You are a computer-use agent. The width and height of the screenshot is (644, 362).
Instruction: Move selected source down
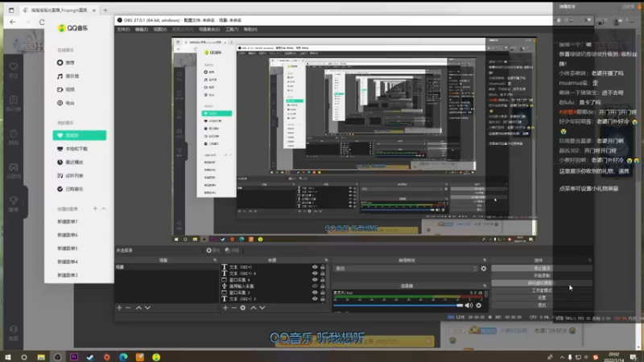click(262, 307)
